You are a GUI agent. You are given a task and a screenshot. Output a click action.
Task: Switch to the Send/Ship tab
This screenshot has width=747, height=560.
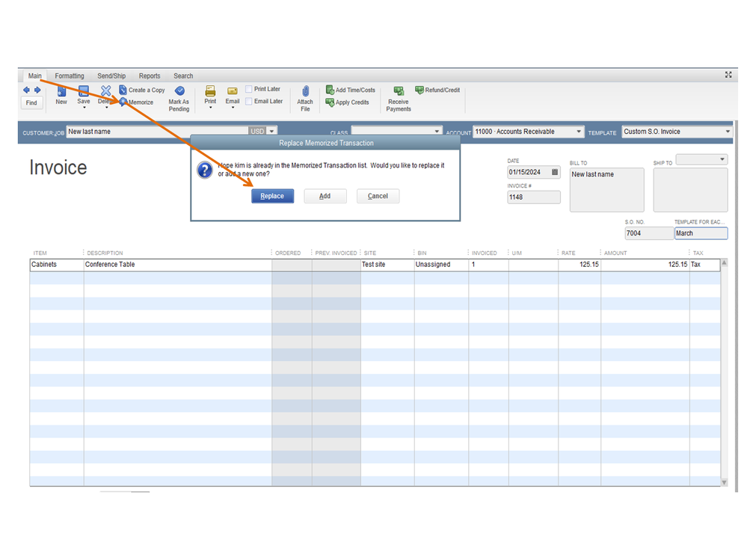click(x=111, y=76)
